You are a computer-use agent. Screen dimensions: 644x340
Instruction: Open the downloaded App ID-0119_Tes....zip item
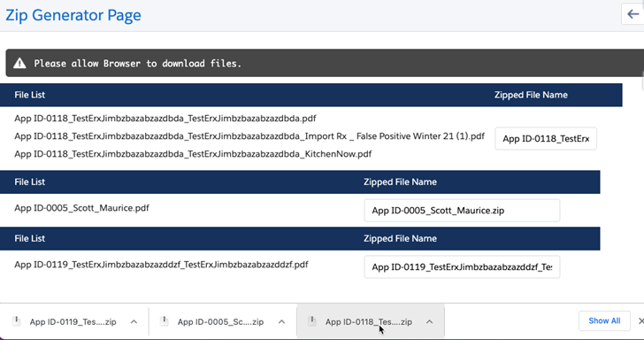point(73,322)
